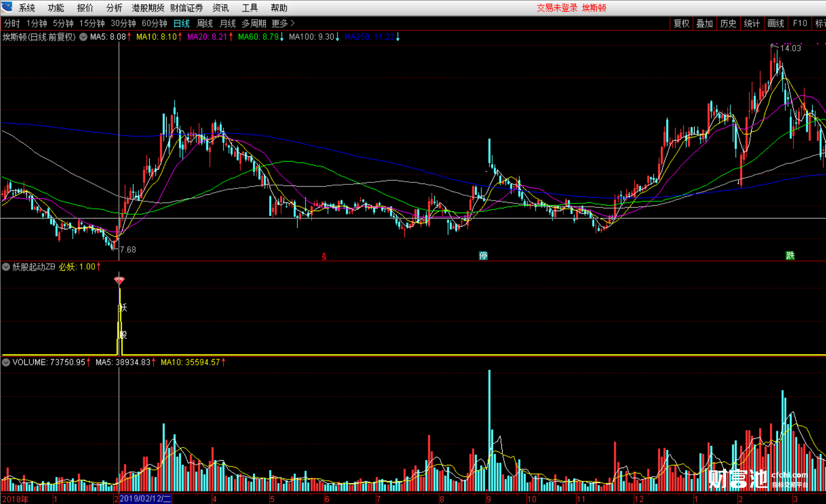Click the F10 company info button
The width and height of the screenshot is (826, 504).
[x=799, y=23]
